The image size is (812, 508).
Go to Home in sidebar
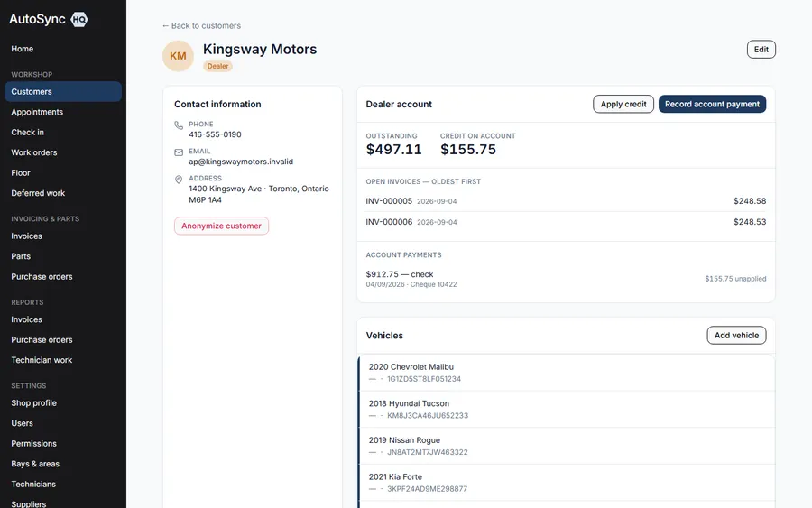tap(23, 49)
